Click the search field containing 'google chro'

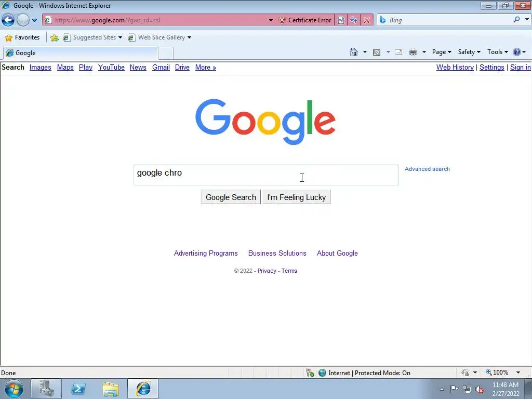265,175
